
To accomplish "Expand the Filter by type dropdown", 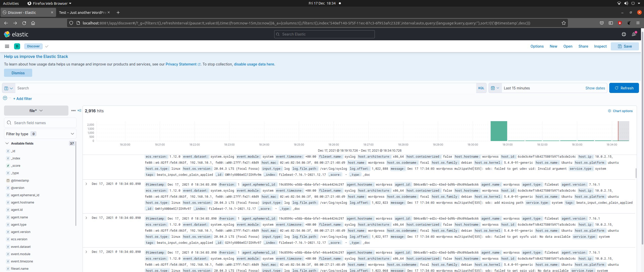I will 40,134.
